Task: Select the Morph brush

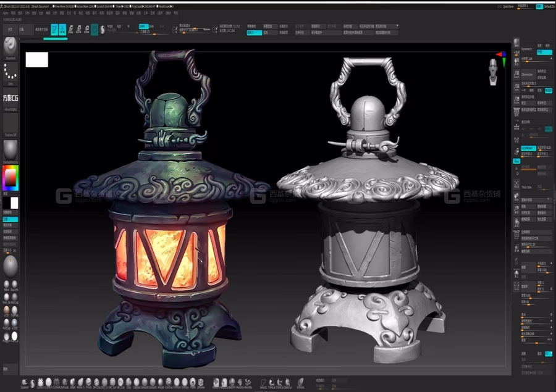Action: (x=161, y=383)
